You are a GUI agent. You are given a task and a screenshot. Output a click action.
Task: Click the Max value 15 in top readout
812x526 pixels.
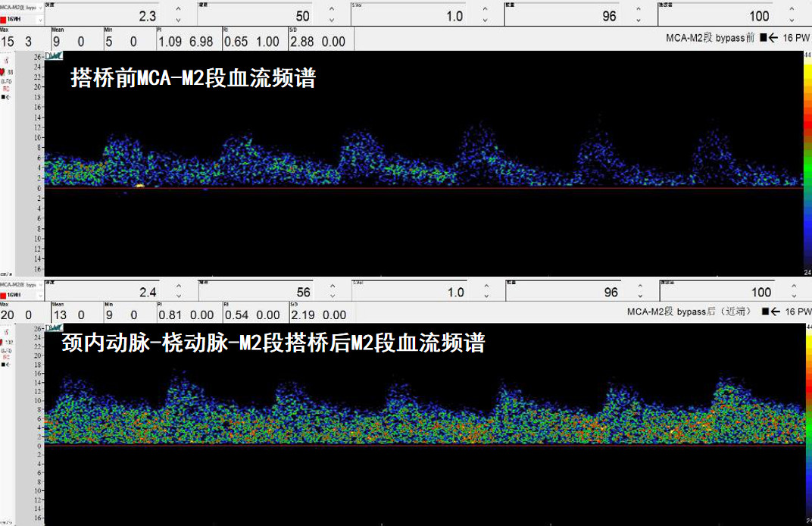(x=8, y=42)
